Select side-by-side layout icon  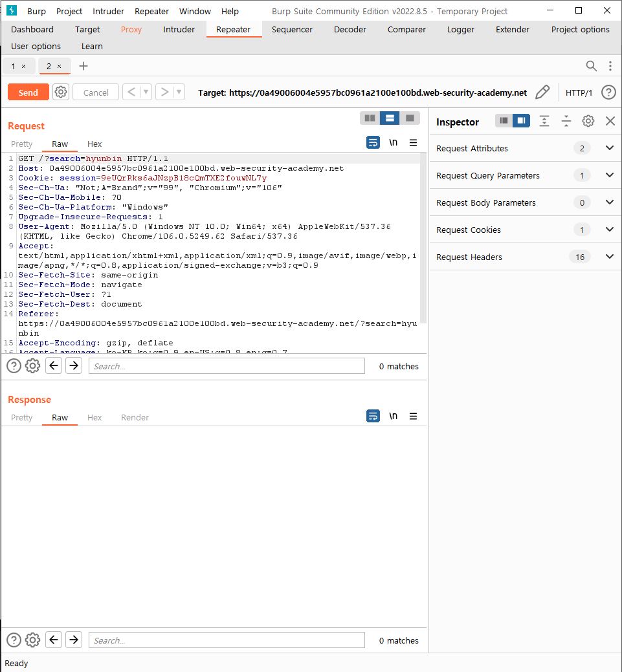click(370, 118)
